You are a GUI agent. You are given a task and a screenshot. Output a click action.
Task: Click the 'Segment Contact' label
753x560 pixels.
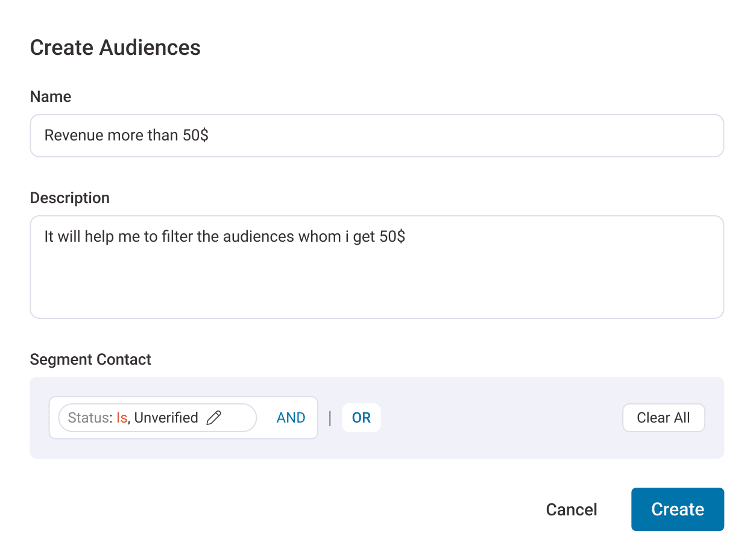90,360
